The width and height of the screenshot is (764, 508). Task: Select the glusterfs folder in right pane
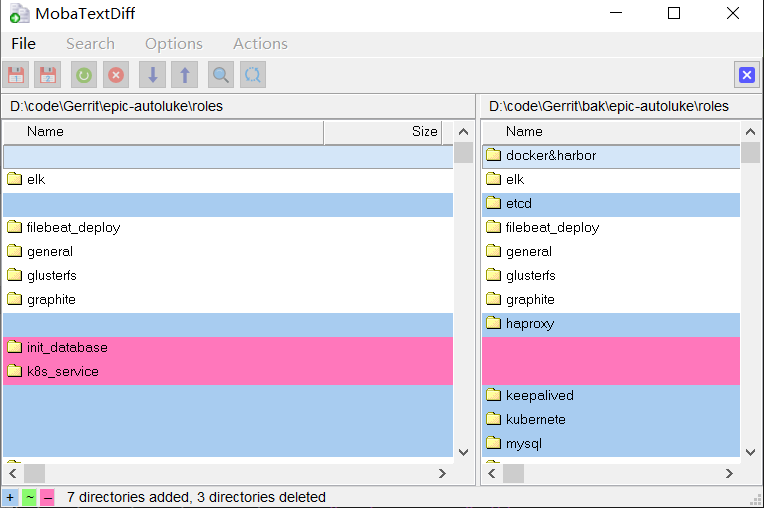click(x=611, y=276)
